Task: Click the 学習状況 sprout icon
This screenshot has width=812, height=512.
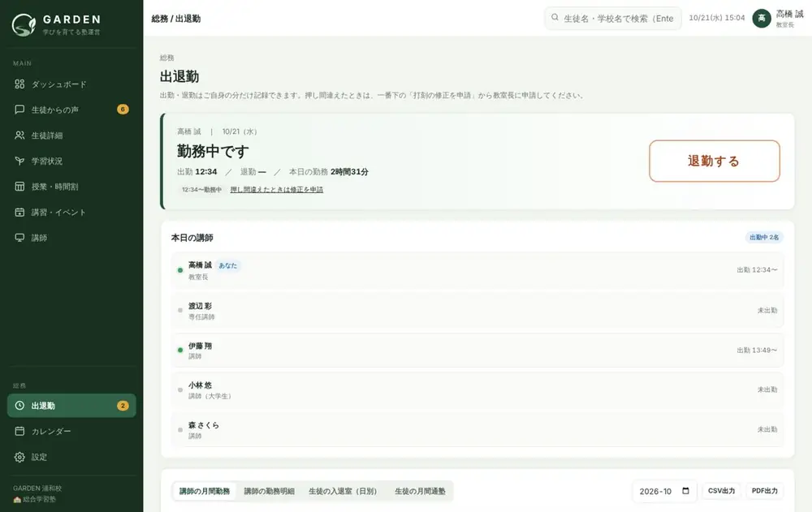Action: pos(19,161)
